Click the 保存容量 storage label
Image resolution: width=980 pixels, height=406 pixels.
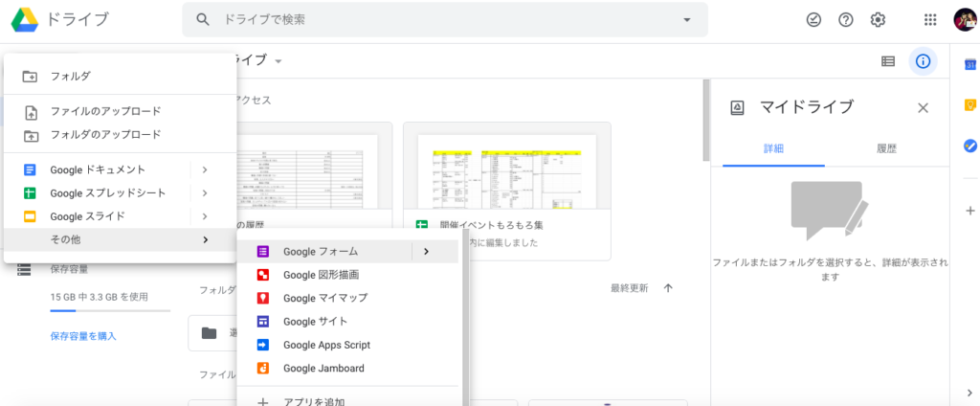click(69, 270)
